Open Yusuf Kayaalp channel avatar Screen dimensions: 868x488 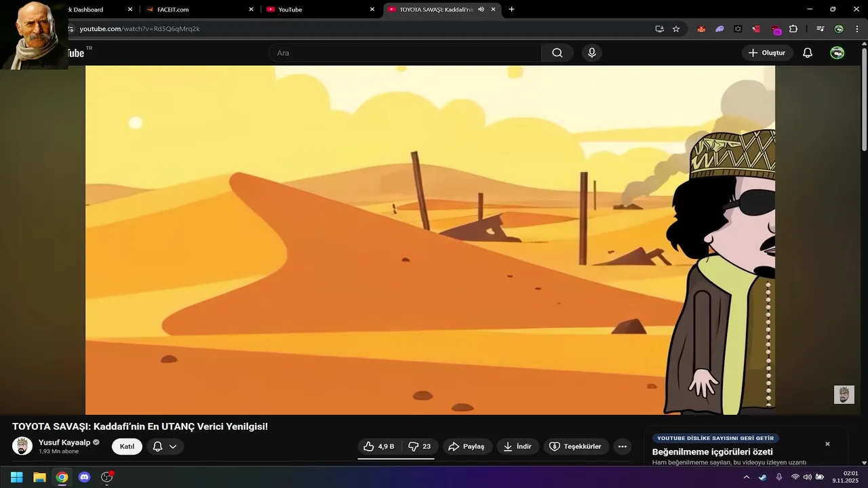22,446
